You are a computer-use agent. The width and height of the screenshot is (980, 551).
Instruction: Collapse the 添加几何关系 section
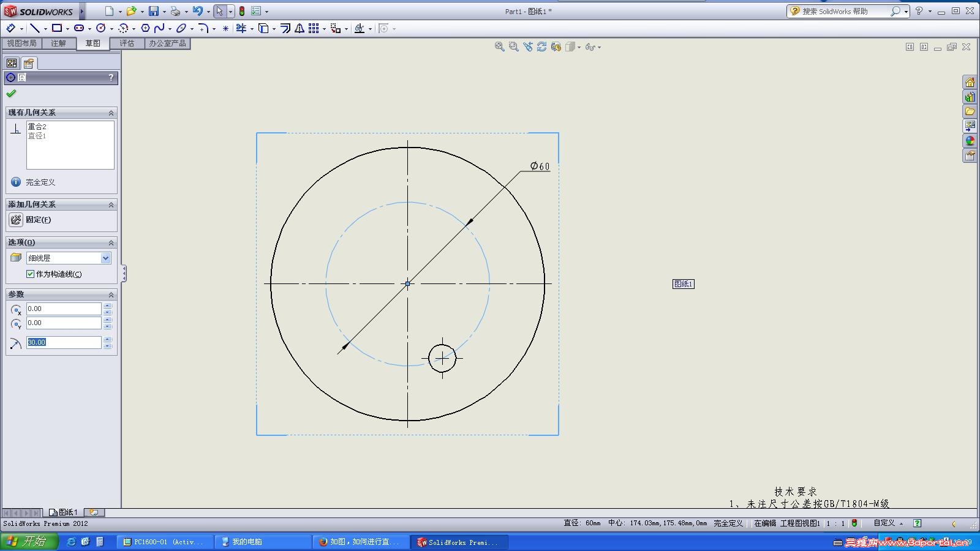tap(111, 204)
